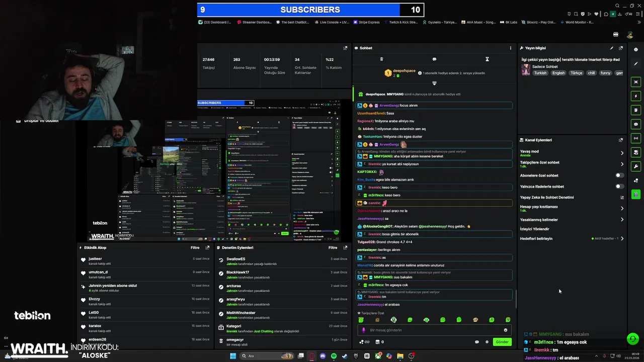Viewport: 644px width, 362px height.
Task: Open Spotify from the taskbar
Action: pos(334,356)
